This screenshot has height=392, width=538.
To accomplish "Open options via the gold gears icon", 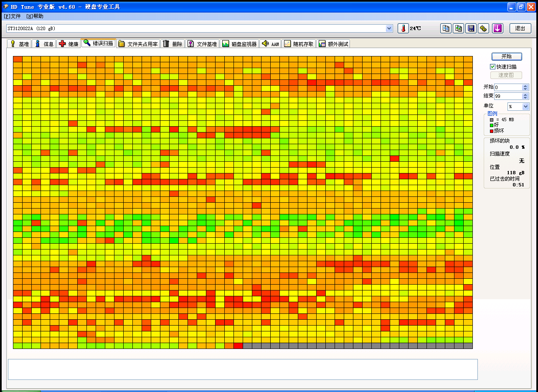I will [x=484, y=28].
